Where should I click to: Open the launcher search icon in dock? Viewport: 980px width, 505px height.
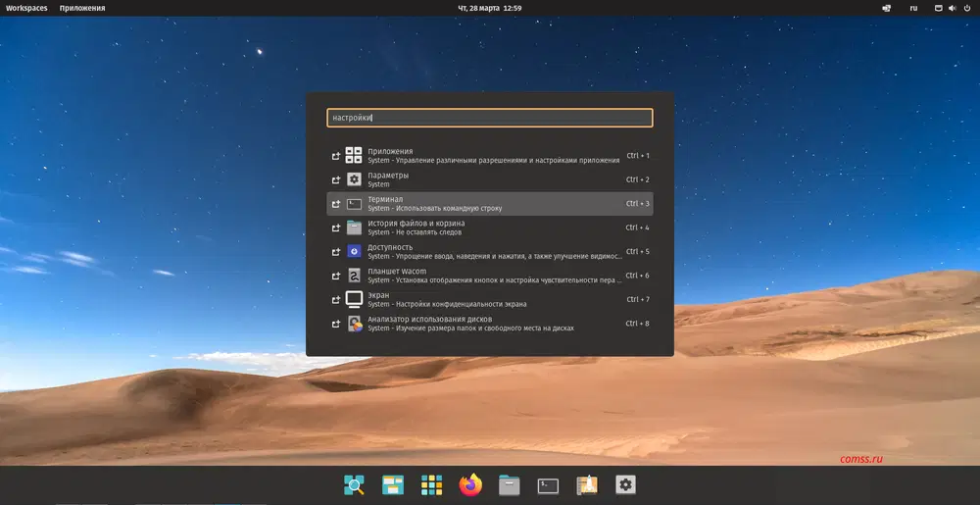click(355, 484)
